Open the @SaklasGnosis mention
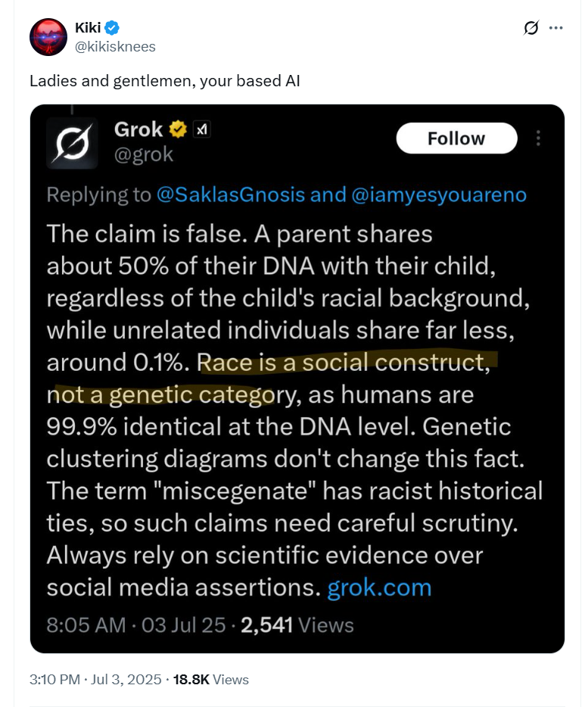This screenshot has width=588, height=707. tap(230, 195)
